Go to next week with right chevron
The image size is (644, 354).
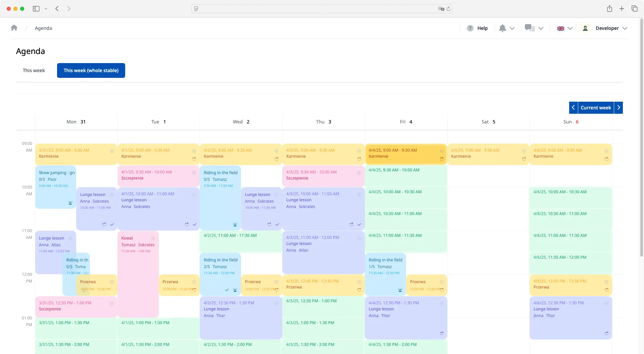(618, 107)
